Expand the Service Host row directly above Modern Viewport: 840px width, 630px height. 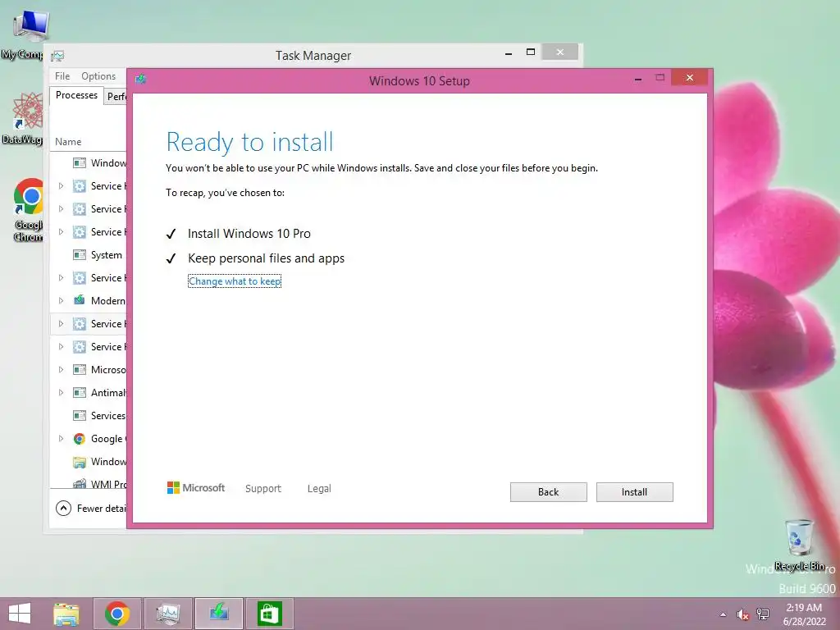coord(61,277)
